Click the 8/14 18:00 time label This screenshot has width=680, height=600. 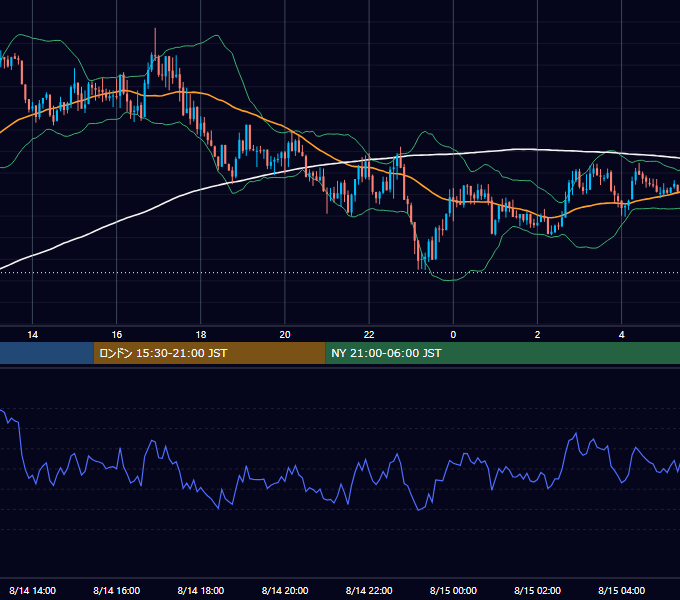click(201, 590)
